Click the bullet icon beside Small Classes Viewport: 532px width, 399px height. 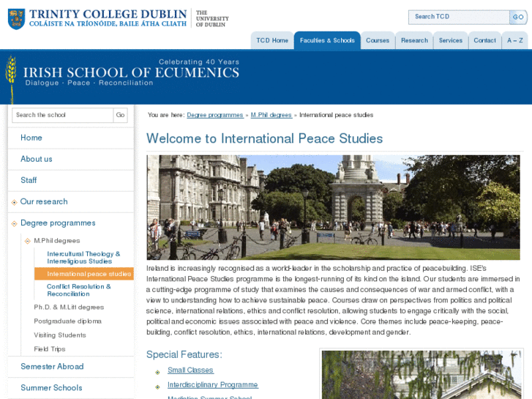157,372
